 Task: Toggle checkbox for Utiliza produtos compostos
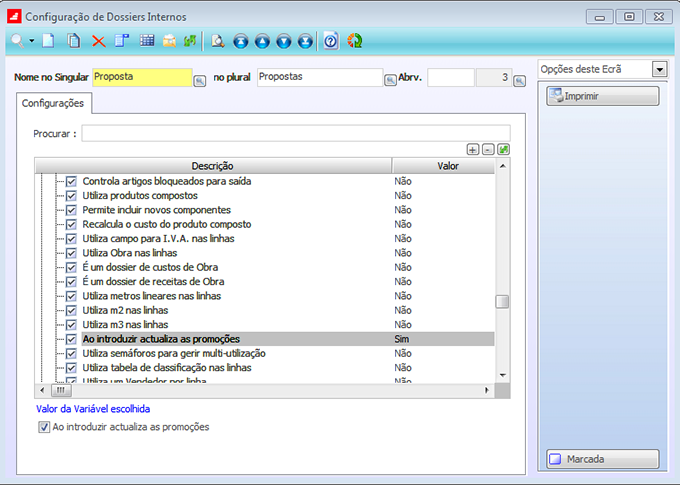[x=71, y=196]
